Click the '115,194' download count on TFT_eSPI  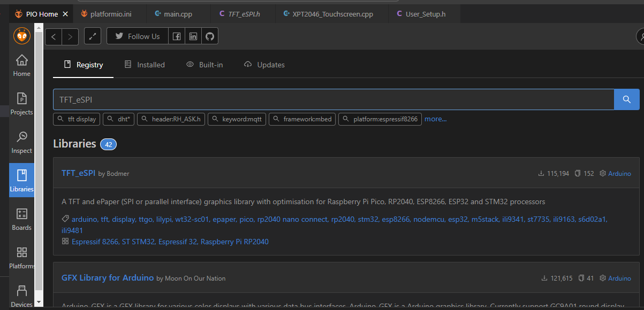pyautogui.click(x=558, y=174)
